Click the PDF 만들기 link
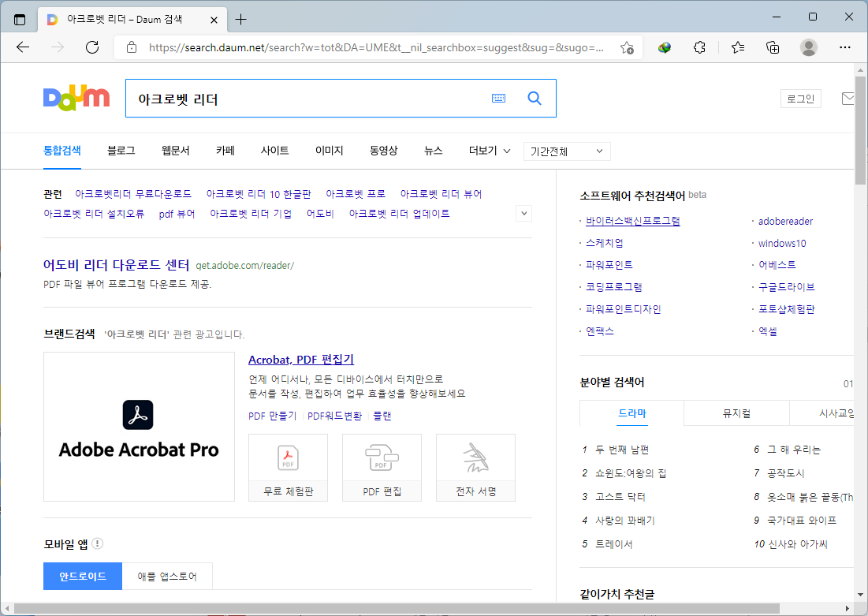 tap(272, 416)
